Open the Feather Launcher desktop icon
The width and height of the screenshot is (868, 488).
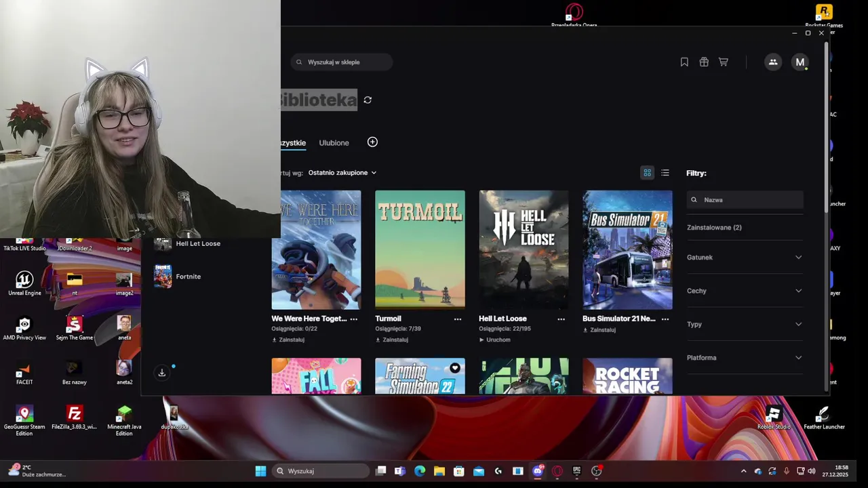tap(824, 418)
